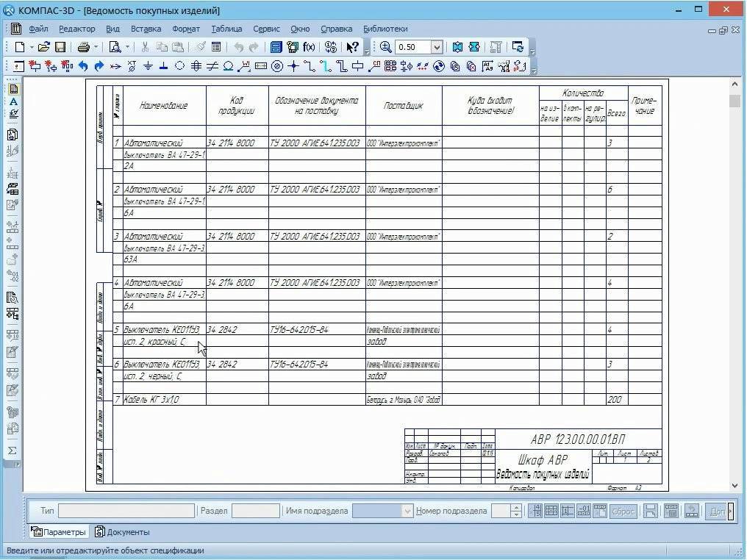Click the vertical scrollbar up arrow
747x560 pixels.
point(735,85)
